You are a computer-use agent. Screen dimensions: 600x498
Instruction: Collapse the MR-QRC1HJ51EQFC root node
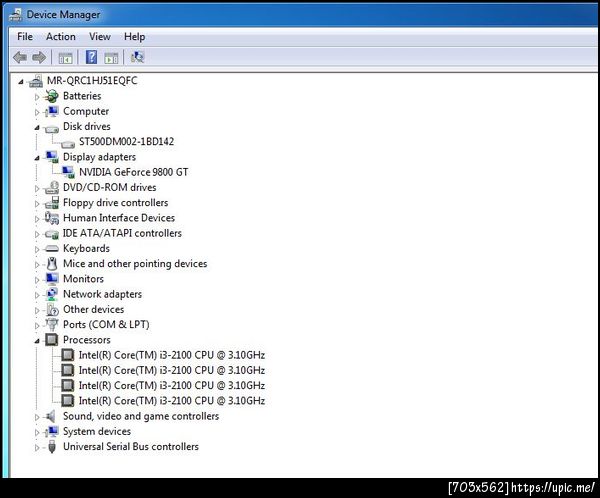pos(21,82)
